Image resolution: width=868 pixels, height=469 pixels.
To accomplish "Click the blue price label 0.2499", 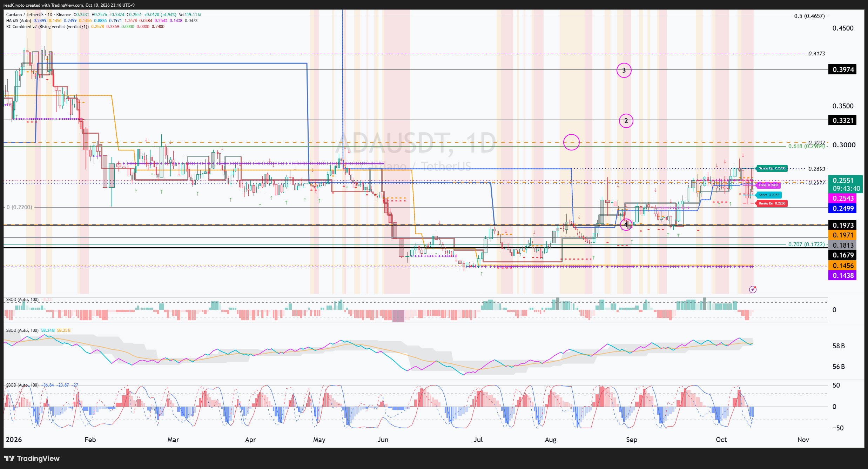I will tap(842, 208).
